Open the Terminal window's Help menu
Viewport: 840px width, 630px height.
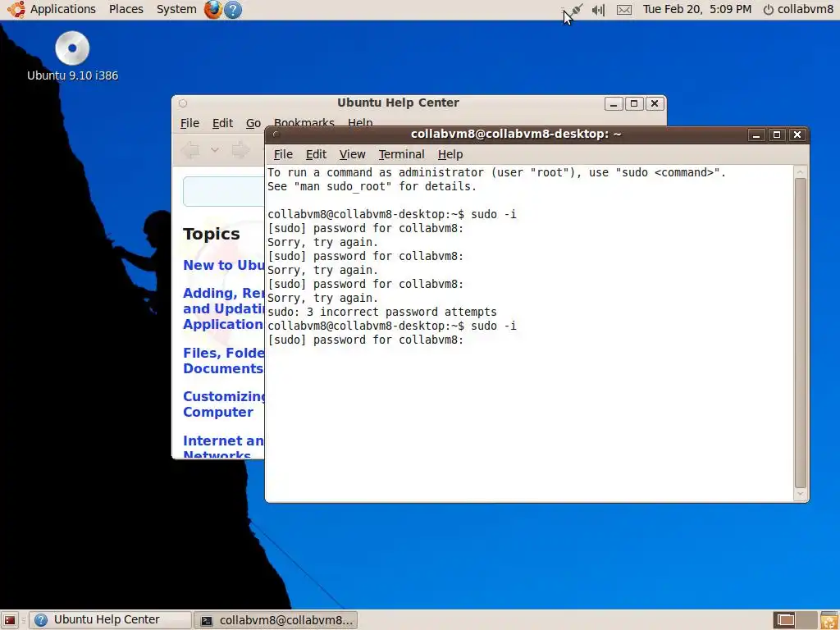[x=450, y=154]
